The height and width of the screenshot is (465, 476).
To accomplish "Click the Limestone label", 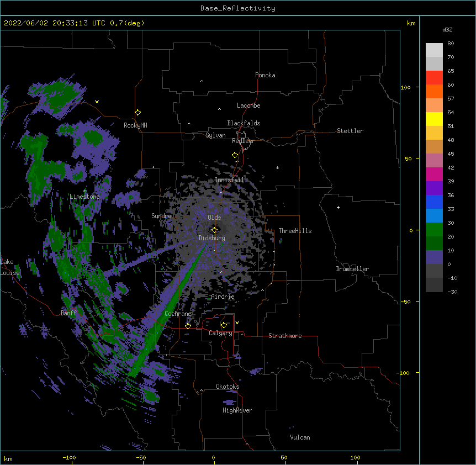I will pos(84,197).
